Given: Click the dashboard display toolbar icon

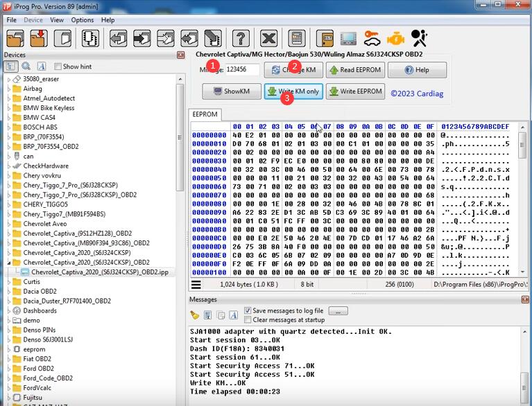Looking at the screenshot, I should pos(348,38).
